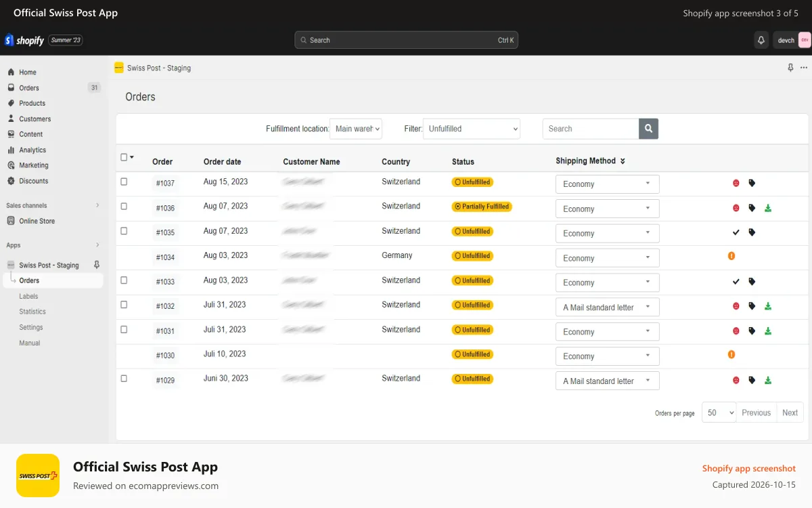Screen dimensions: 812x508
Task: Open Online Store sales channel
Action: (x=37, y=221)
